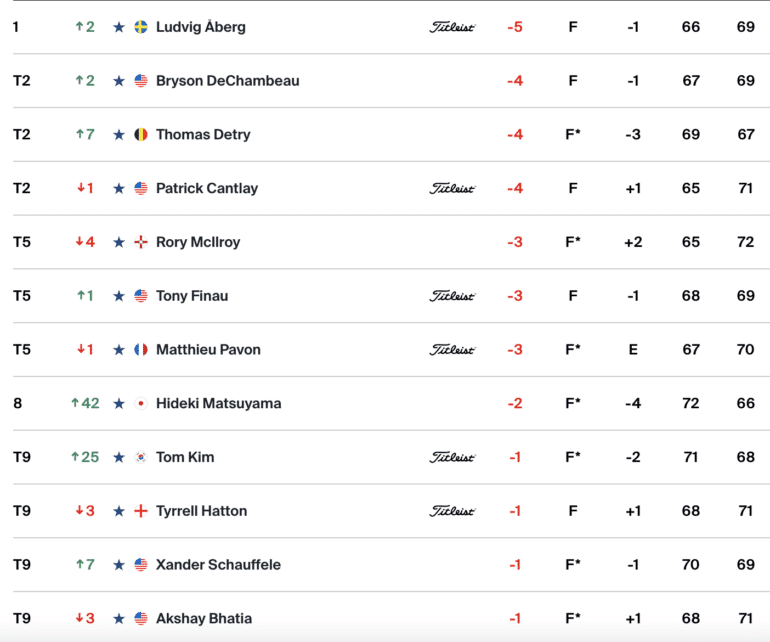Toggle favorite star for Ludvig Åberg

click(119, 27)
